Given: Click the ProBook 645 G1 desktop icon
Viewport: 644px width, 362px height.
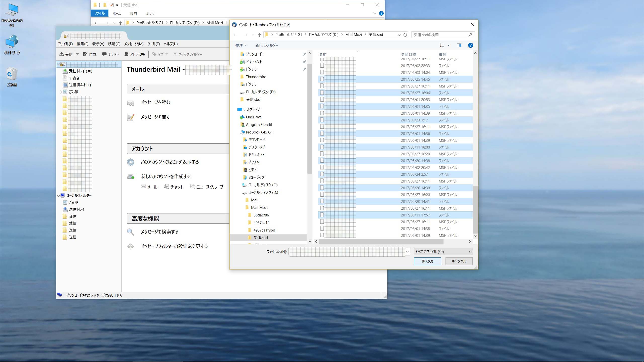Looking at the screenshot, I should pyautogui.click(x=12, y=15).
